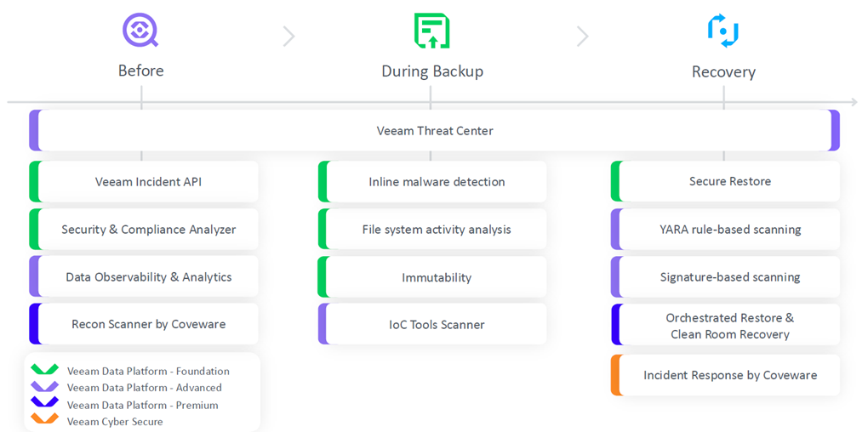
Task: Click the During Backup heading label
Action: [432, 71]
